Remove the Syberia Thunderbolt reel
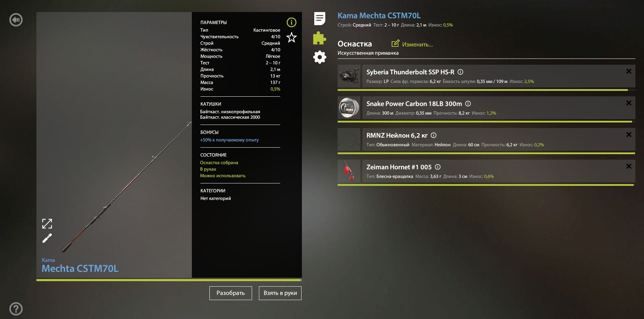644x319 pixels. click(629, 71)
